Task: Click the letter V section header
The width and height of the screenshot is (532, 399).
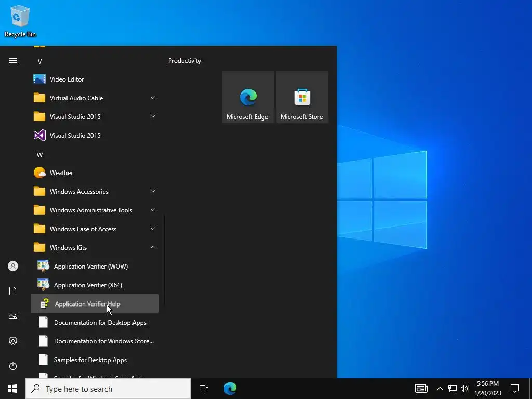Action: pos(39,62)
